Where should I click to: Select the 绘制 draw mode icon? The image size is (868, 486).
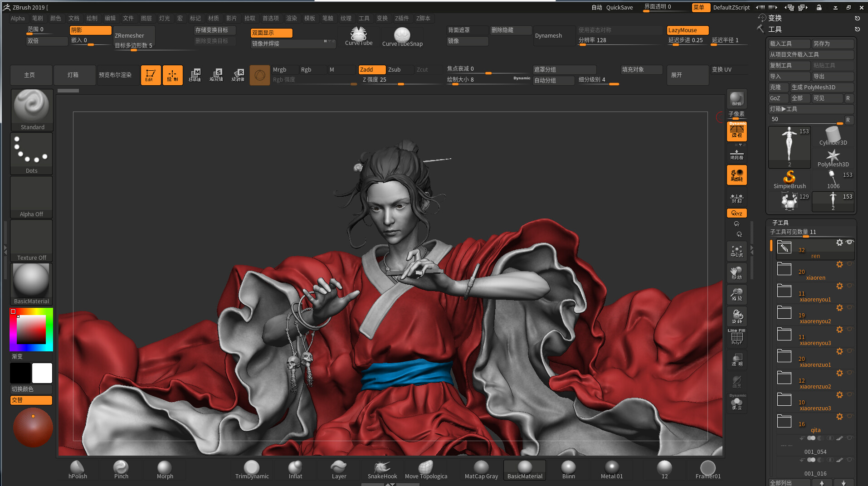(x=172, y=75)
